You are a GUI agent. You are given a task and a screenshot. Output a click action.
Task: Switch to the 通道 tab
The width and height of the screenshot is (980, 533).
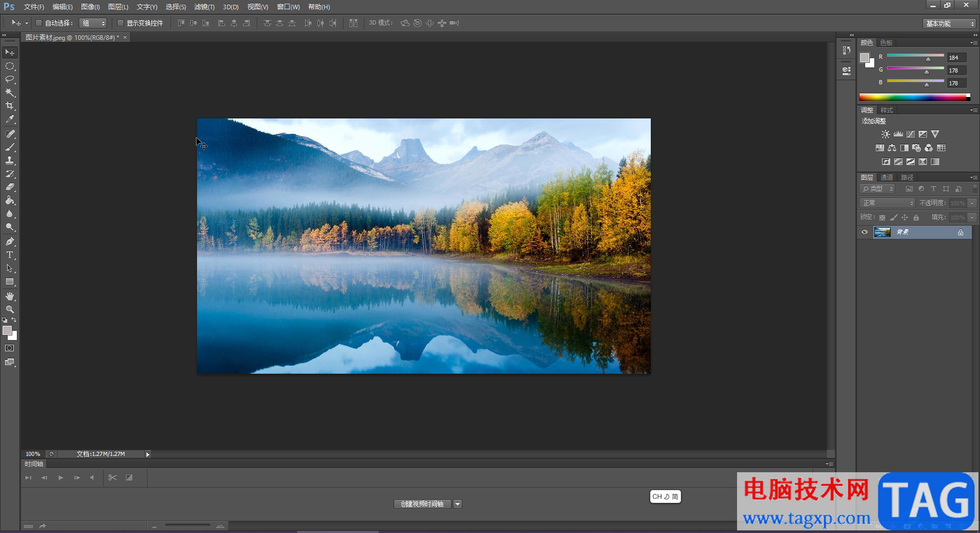[x=887, y=178]
